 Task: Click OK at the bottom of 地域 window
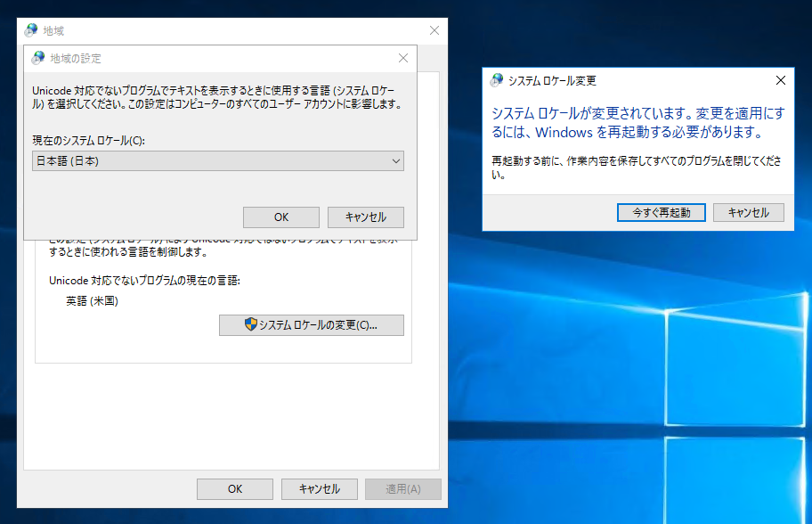coord(234,488)
